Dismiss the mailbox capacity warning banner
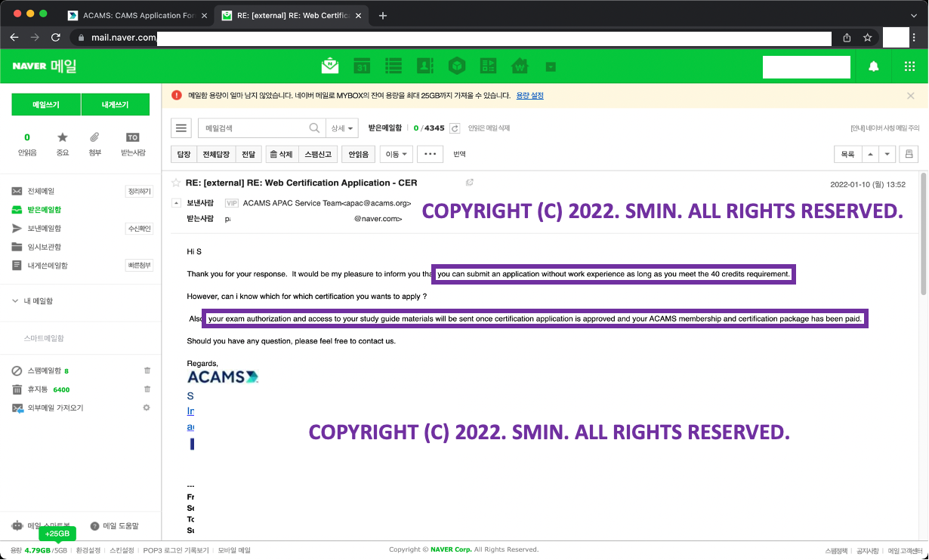929x560 pixels. pos(910,96)
